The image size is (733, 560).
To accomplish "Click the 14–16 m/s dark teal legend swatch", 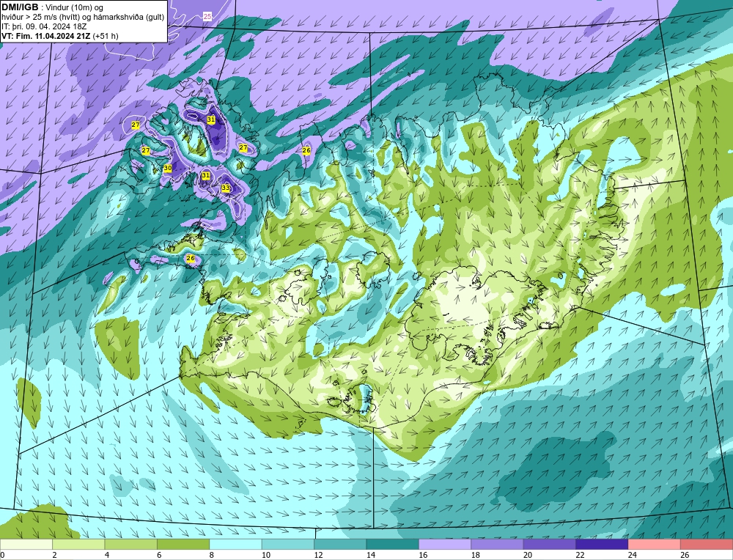I will pyautogui.click(x=393, y=544).
